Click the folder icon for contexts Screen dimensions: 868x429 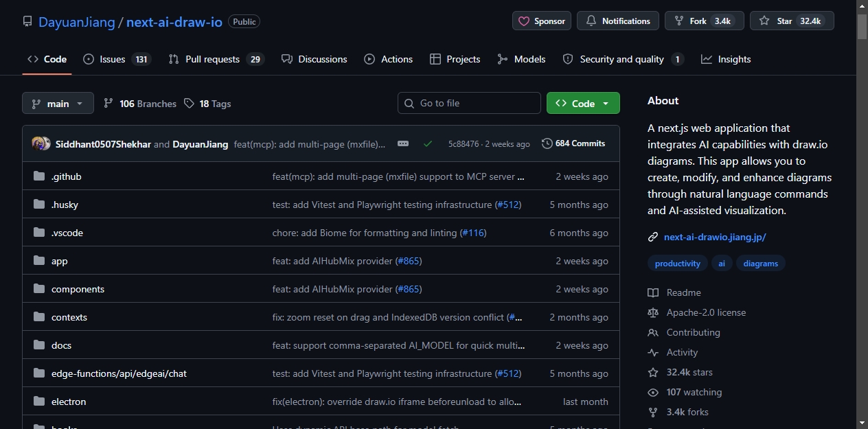tap(39, 317)
